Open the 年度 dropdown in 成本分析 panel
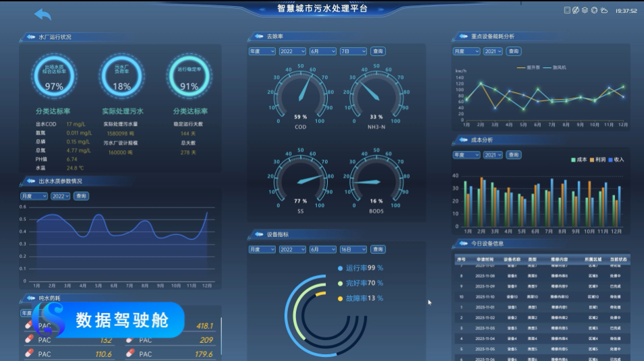Viewport: 644px width, 361px height. click(466, 155)
